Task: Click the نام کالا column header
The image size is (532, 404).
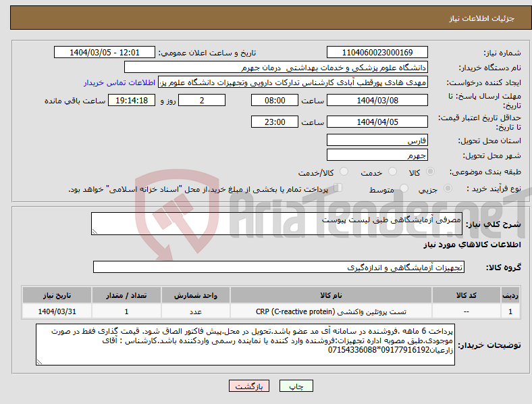Action: [331, 295]
